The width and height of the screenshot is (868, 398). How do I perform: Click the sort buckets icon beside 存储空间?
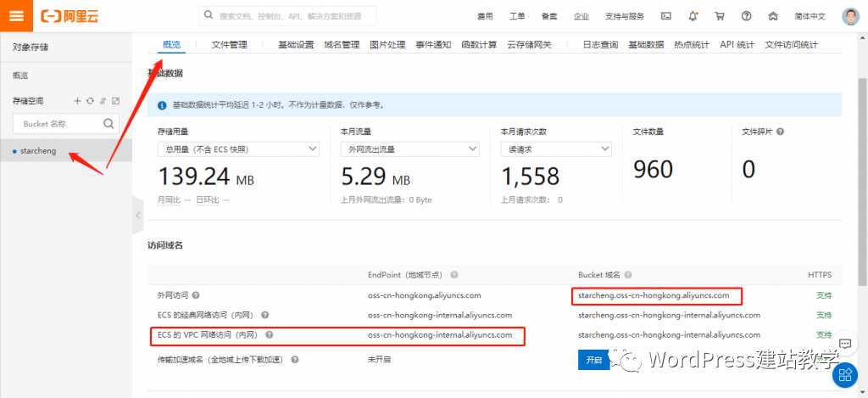(x=103, y=101)
